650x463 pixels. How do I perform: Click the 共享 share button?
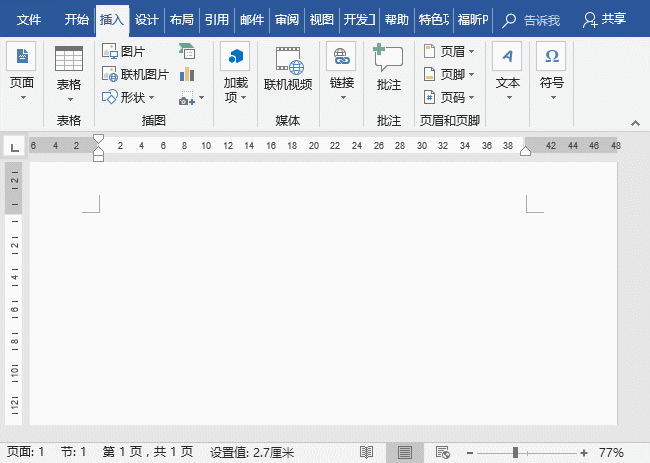[604, 19]
